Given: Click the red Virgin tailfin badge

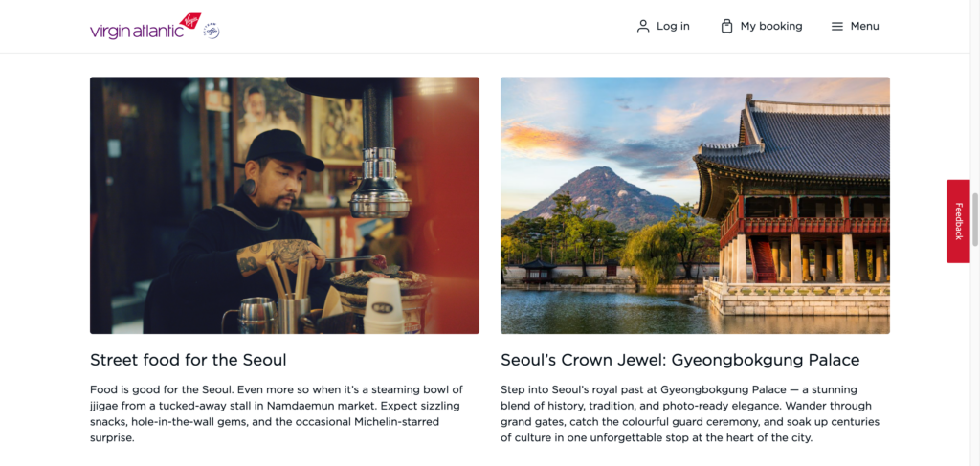Looking at the screenshot, I should (189, 21).
